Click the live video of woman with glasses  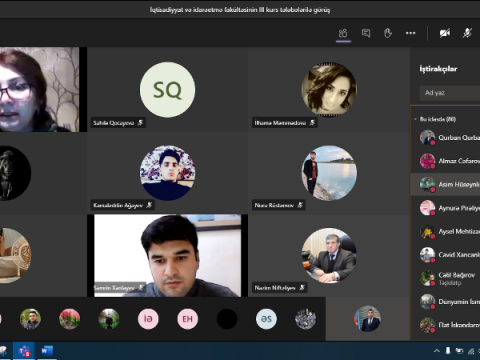click(x=40, y=89)
